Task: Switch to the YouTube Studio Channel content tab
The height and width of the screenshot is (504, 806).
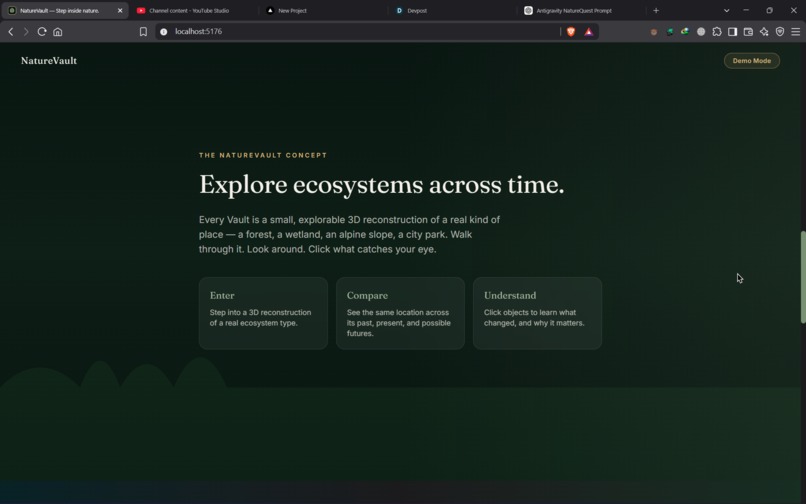Action: 193,10
